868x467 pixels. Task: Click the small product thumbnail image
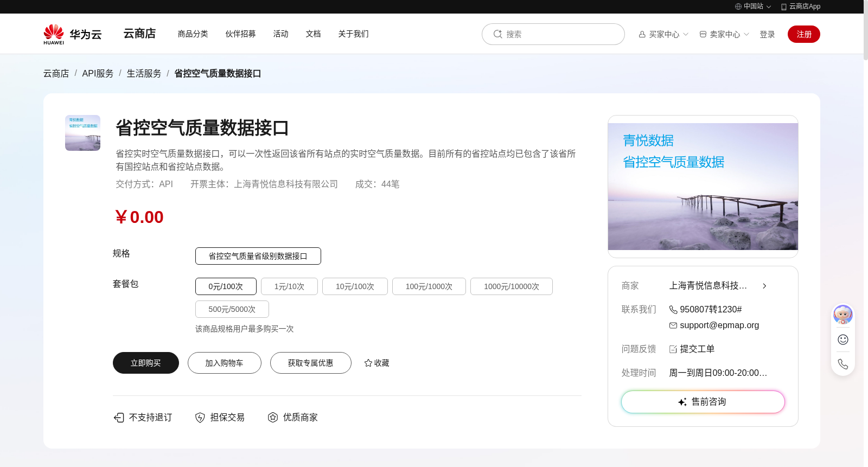(x=82, y=133)
